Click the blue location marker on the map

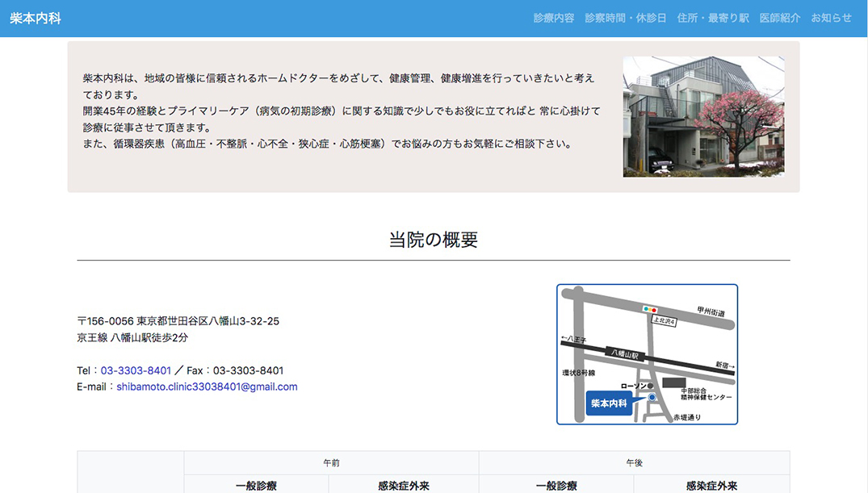pos(652,398)
